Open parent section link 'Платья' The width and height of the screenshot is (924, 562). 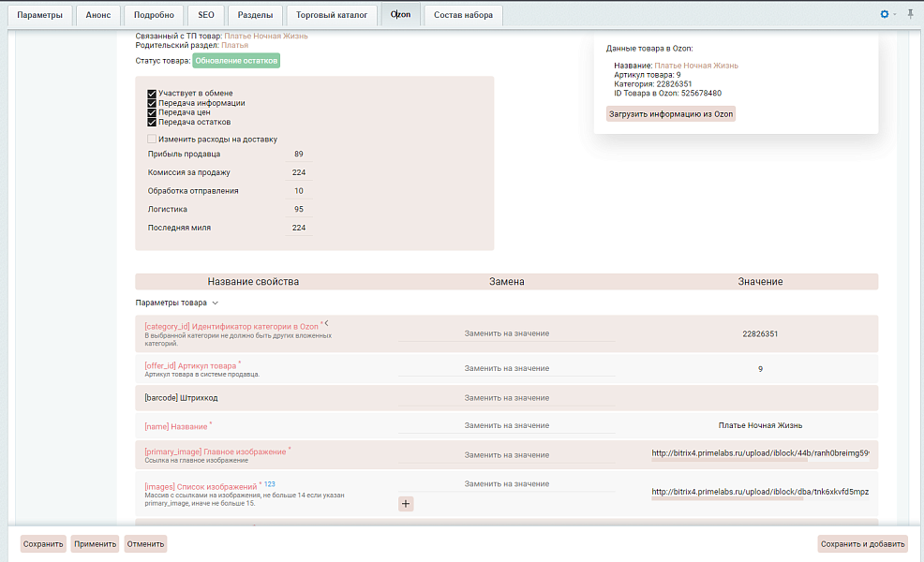[234, 45]
